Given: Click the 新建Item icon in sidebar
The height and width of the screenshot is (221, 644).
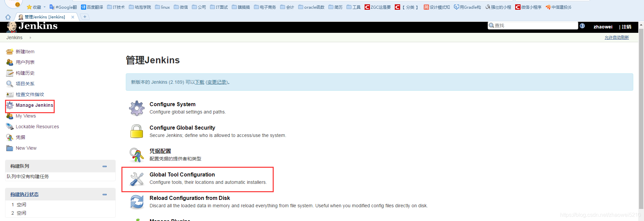Looking at the screenshot, I should [x=10, y=52].
